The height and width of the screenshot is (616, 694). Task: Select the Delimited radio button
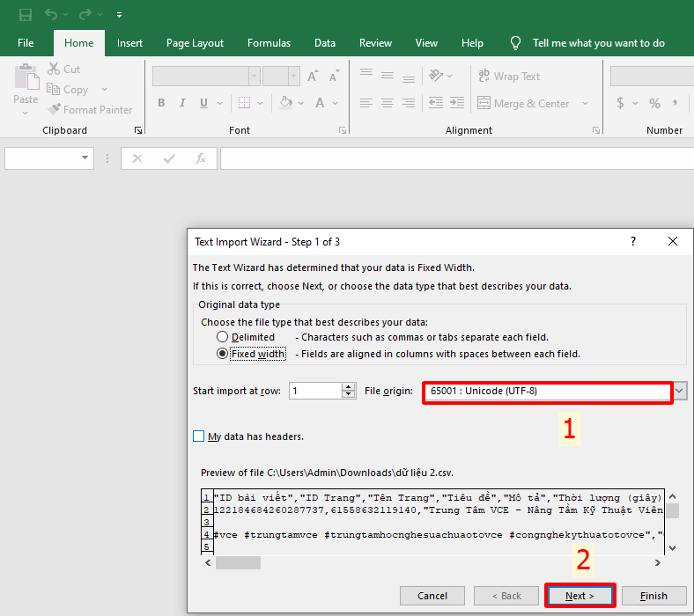pyautogui.click(x=222, y=337)
